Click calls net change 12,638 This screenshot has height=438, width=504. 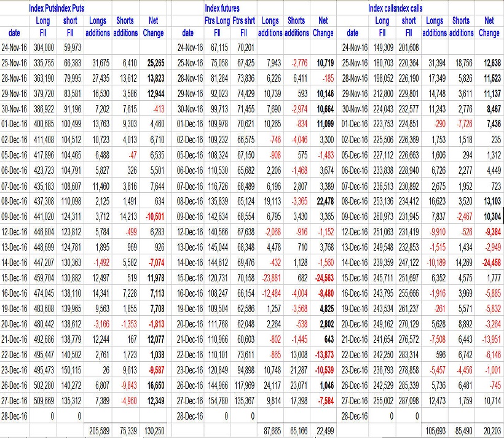[x=492, y=63]
